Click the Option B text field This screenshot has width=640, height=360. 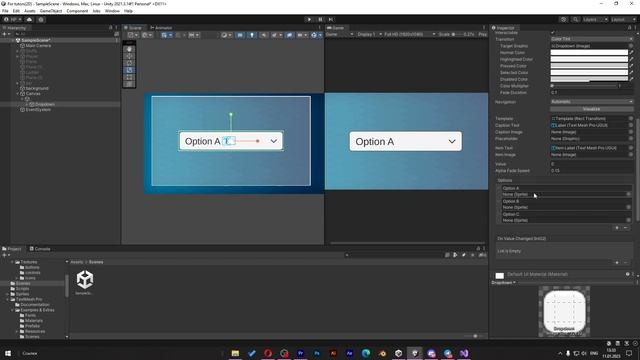567,201
